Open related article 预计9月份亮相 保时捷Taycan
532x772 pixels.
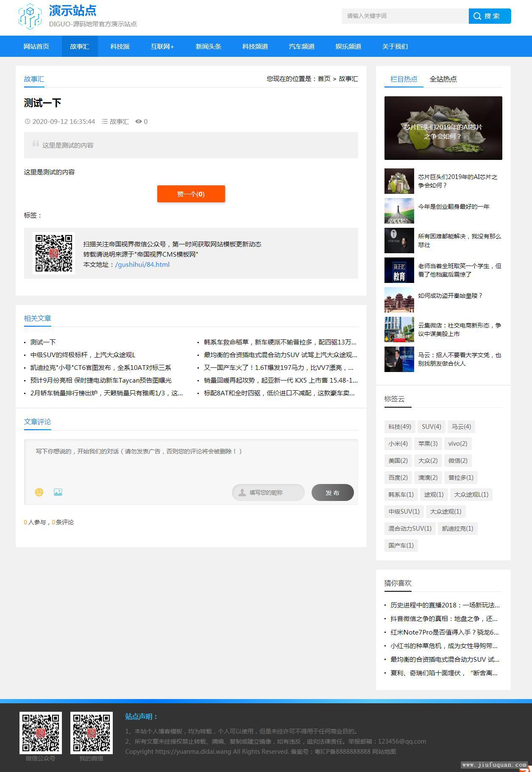(101, 380)
